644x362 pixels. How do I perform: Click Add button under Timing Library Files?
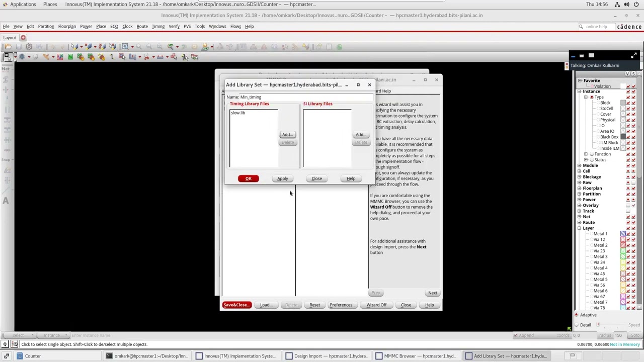[x=287, y=135]
